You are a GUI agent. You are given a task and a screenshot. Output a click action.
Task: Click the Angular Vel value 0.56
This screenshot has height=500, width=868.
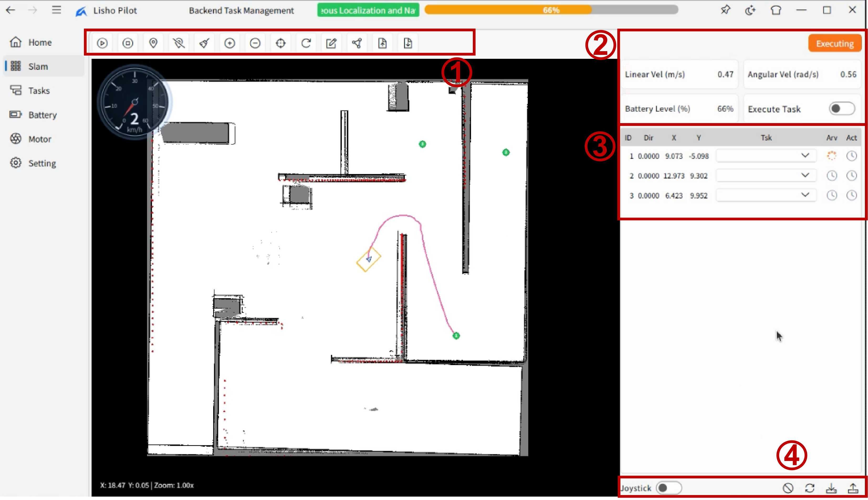[848, 75]
